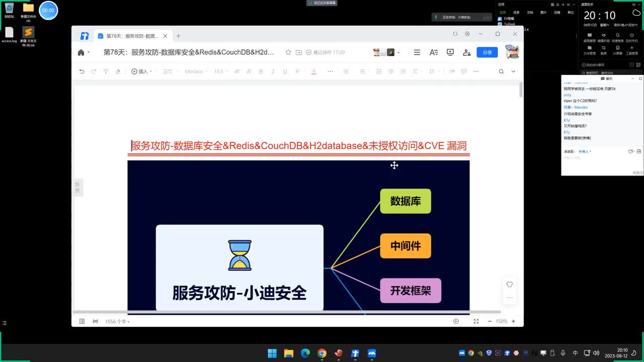This screenshot has height=362, width=644.
Task: Open EV剪辑 in the app panel
Action: pyautogui.click(x=507, y=19)
